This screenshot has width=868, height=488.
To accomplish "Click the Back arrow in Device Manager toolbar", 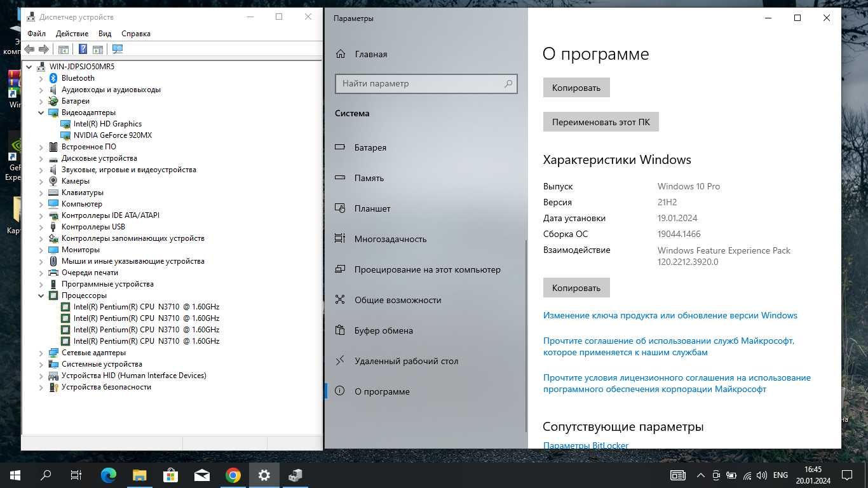I will point(29,49).
